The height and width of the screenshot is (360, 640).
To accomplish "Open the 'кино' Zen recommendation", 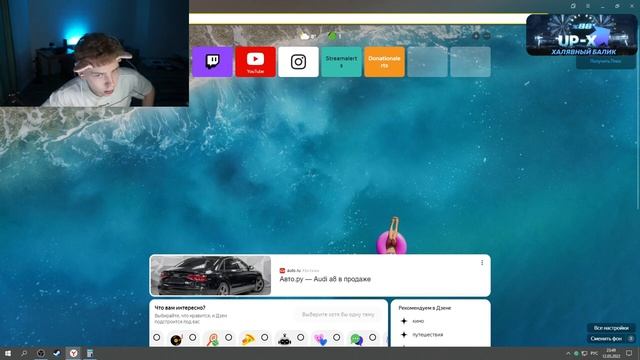I will (x=418, y=321).
